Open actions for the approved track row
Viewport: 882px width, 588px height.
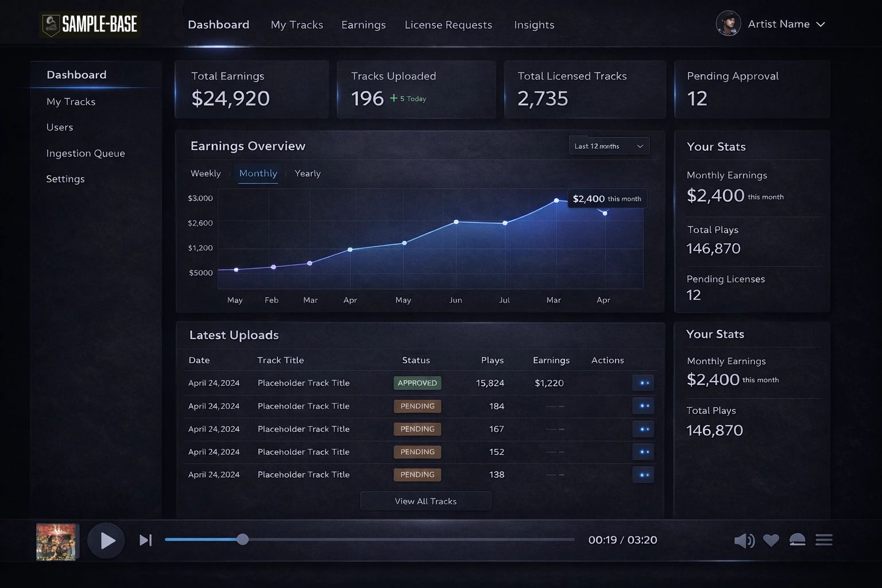tap(643, 383)
